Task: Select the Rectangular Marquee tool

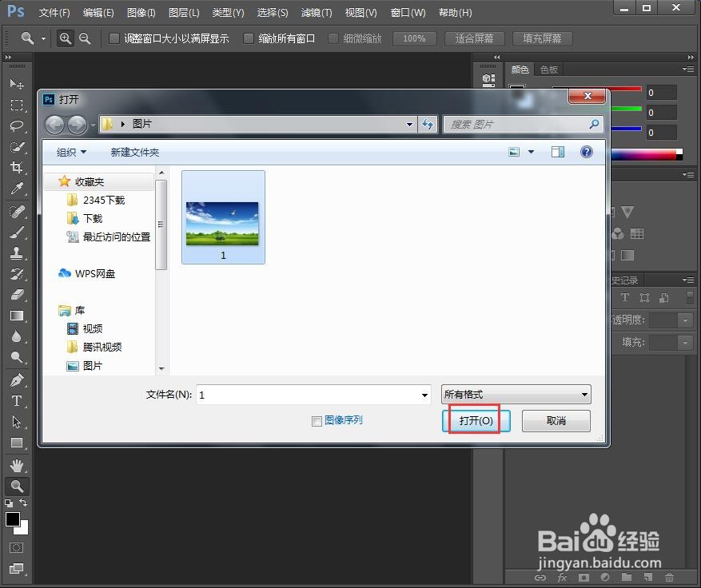Action: (x=17, y=105)
